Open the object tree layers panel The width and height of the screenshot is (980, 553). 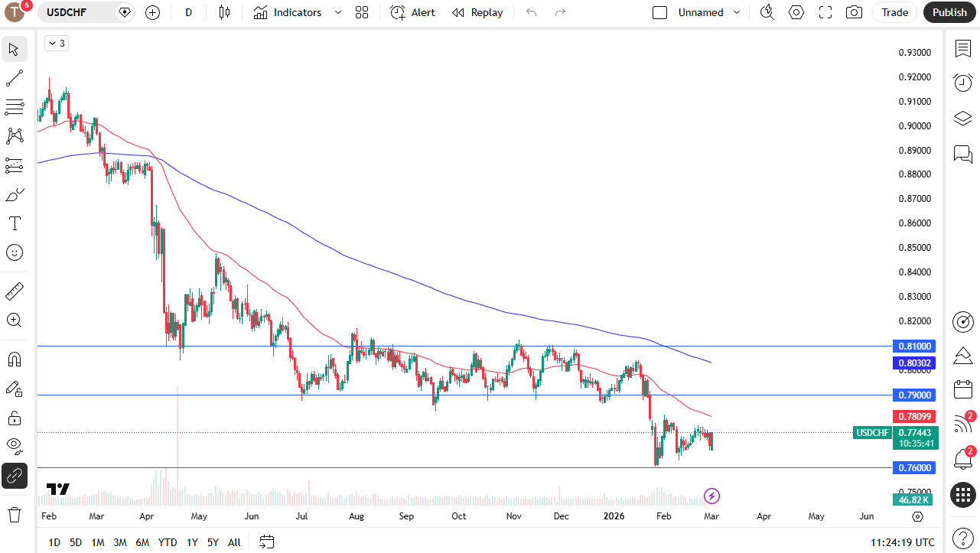coord(962,119)
